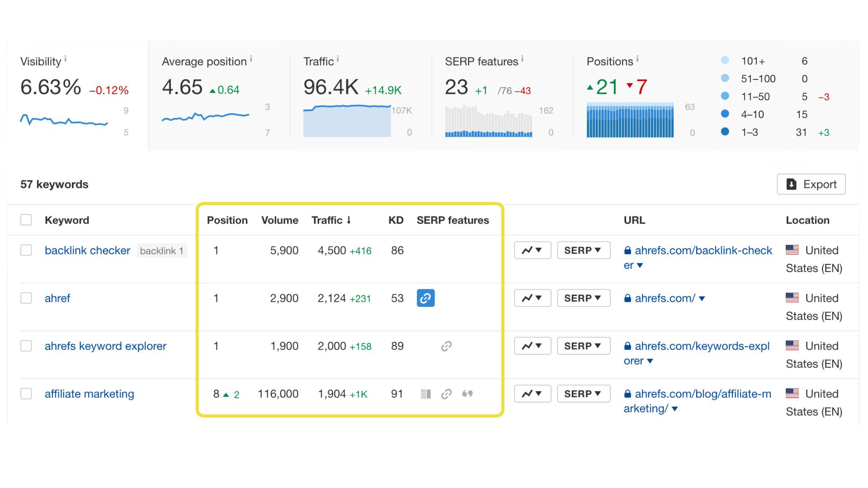Viewport: 868px width, 488px height.
Task: Open SERP dropdown for affiliate marketing
Action: coord(584,394)
